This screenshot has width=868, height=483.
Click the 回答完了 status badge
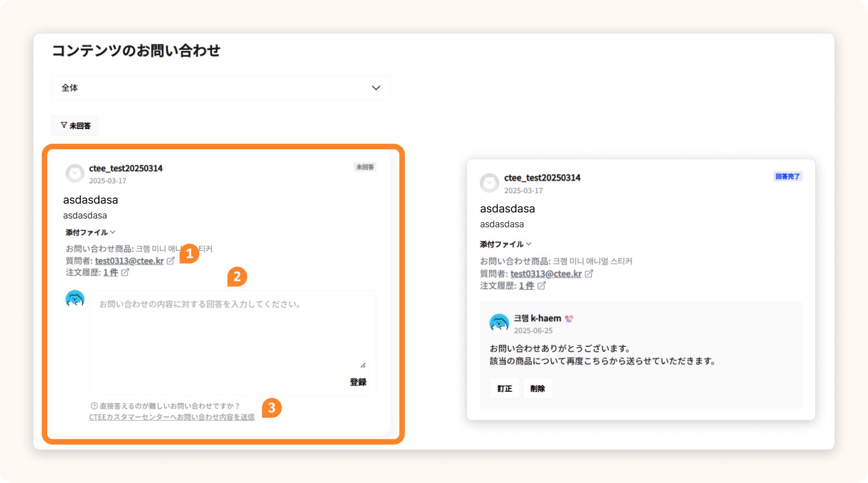point(787,177)
